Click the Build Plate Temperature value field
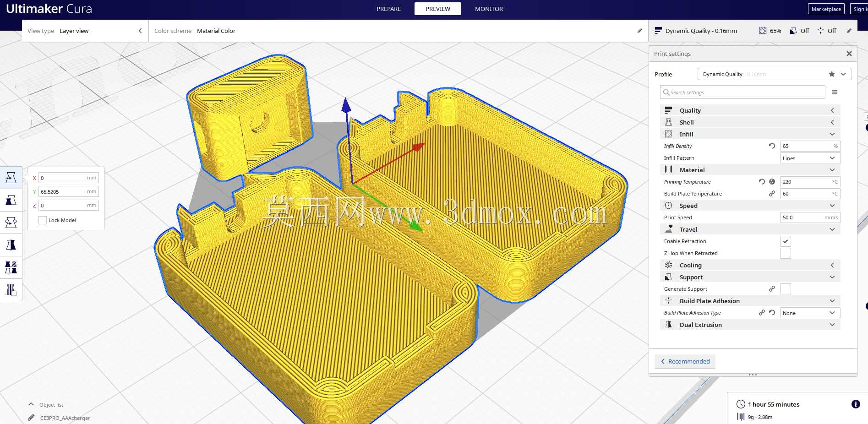Image resolution: width=868 pixels, height=424 pixels. [x=810, y=194]
